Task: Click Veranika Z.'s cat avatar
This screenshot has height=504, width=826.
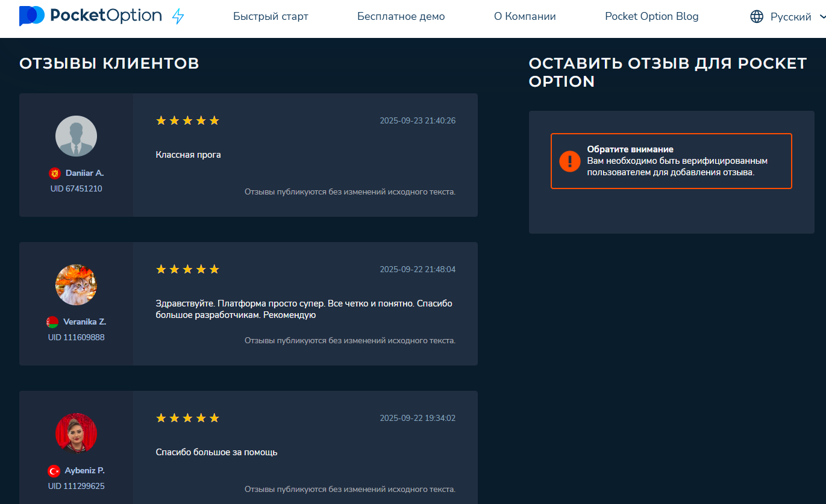Action: coord(76,285)
